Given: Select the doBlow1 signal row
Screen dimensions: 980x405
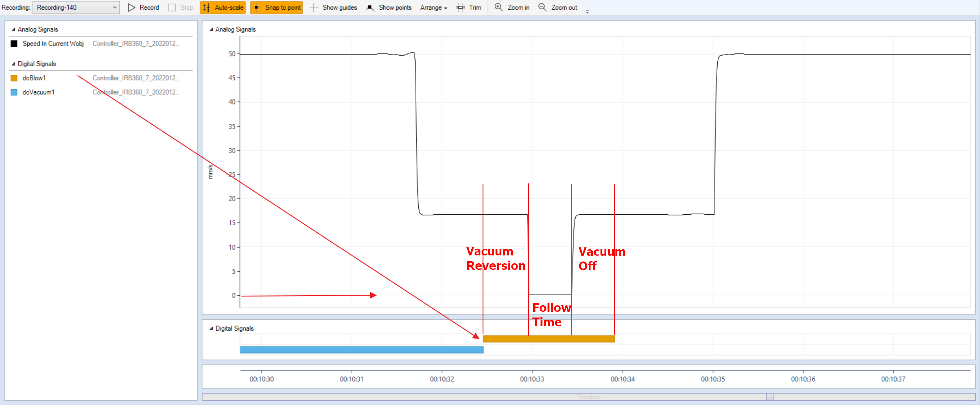Looking at the screenshot, I should [x=101, y=78].
